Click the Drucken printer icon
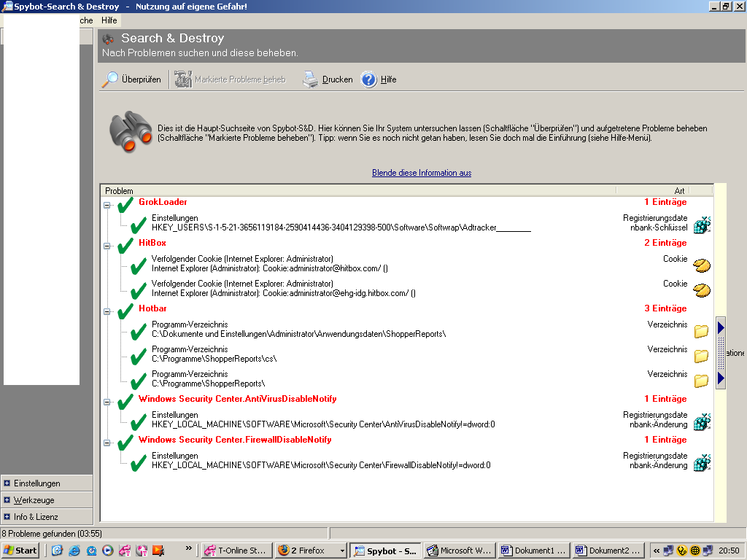Image resolution: width=747 pixels, height=560 pixels. tap(310, 79)
